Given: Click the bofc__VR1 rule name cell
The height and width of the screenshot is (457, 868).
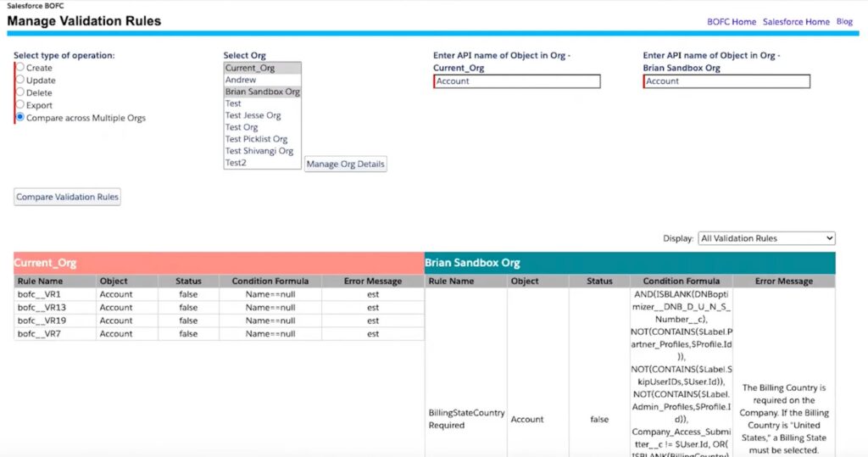Looking at the screenshot, I should pos(55,294).
